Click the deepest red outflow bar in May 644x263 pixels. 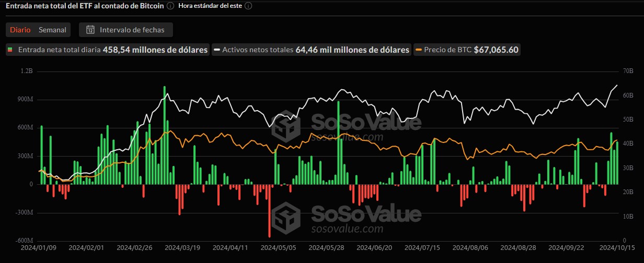270,211
